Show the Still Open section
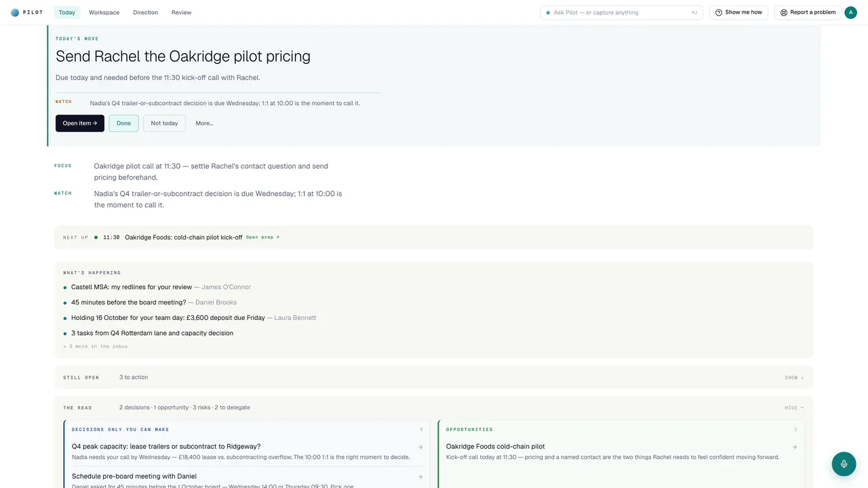This screenshot has width=868, height=488. coord(794,378)
